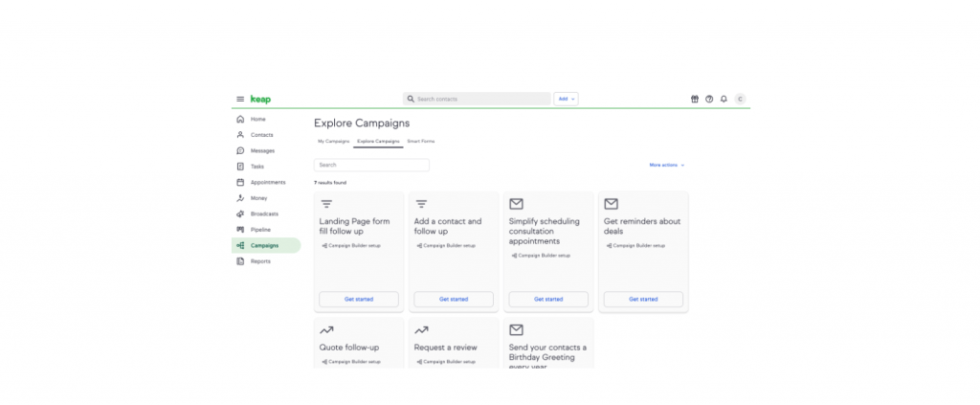This screenshot has height=405, width=980.
Task: Click the campaigns Search box
Action: (371, 165)
